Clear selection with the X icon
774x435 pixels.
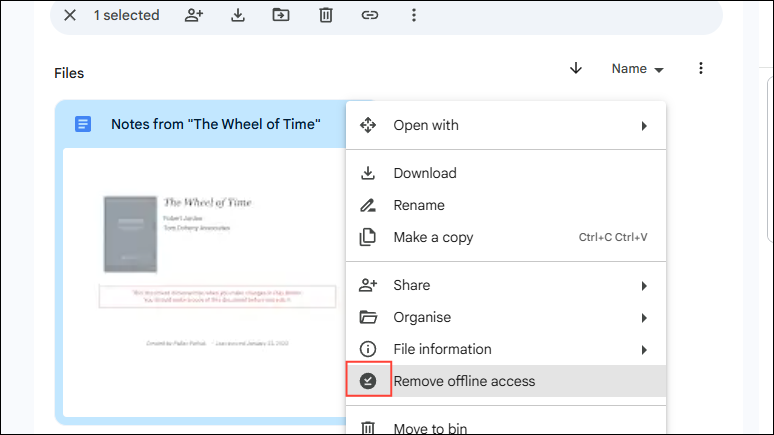pyautogui.click(x=70, y=15)
